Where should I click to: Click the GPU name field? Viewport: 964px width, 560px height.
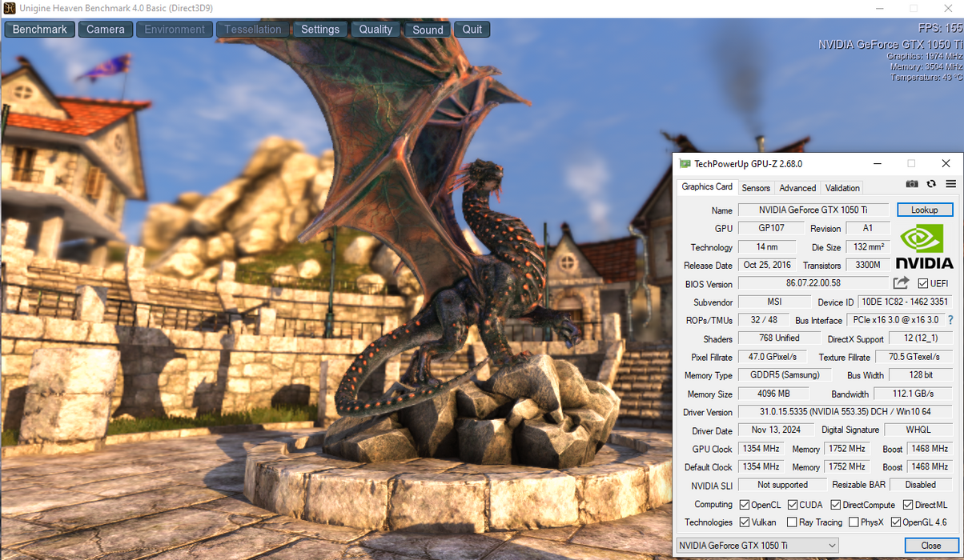pos(813,210)
